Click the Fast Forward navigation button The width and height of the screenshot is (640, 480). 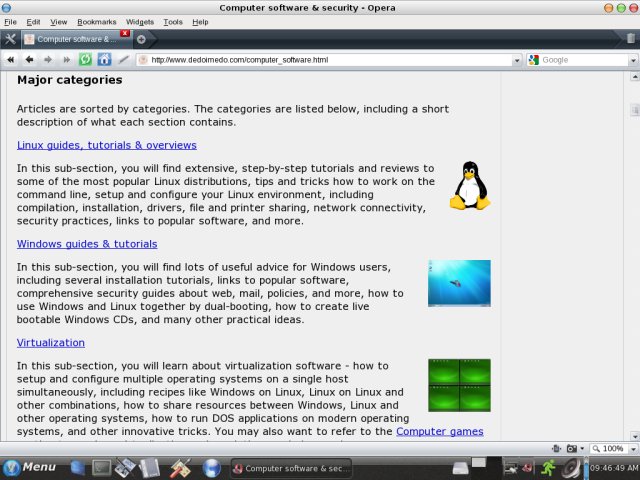pyautogui.click(x=67, y=60)
